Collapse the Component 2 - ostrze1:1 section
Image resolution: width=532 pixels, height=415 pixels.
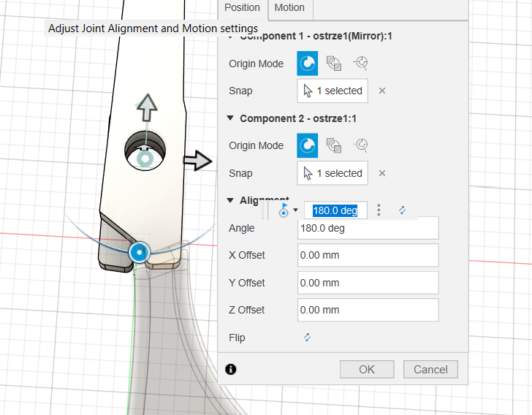[x=230, y=118]
